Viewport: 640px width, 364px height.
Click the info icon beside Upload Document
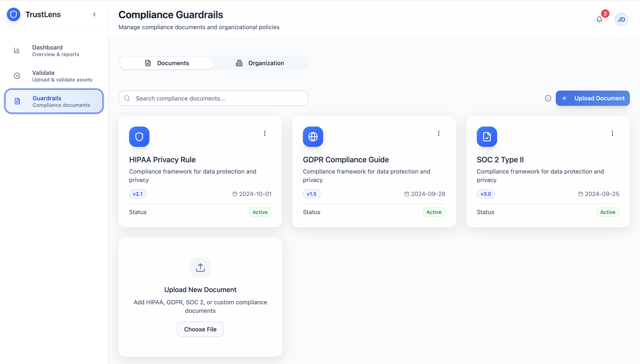click(548, 98)
